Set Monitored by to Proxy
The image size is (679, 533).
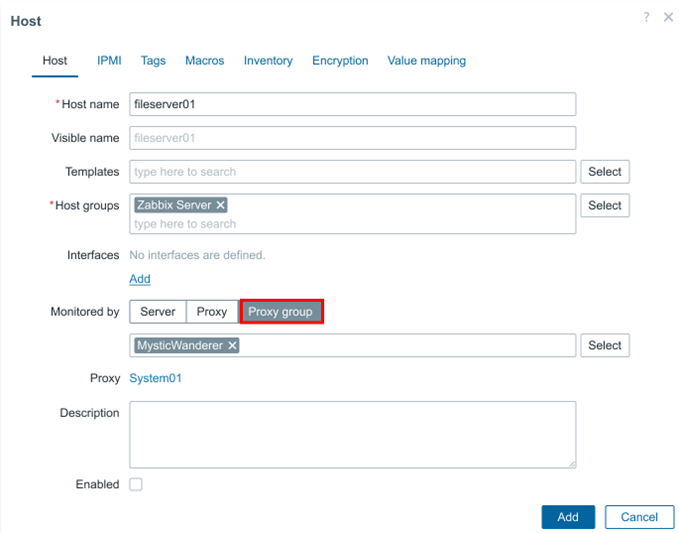(x=212, y=312)
